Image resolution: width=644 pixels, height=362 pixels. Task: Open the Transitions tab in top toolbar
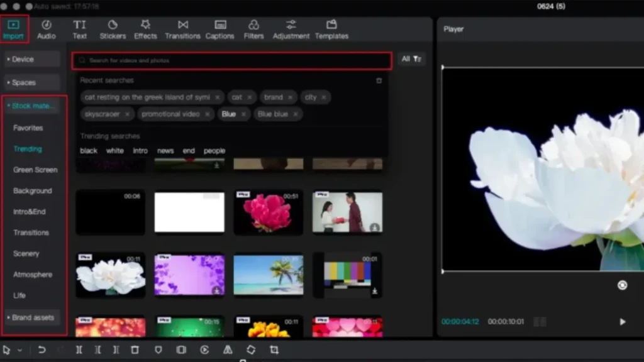[x=183, y=29]
